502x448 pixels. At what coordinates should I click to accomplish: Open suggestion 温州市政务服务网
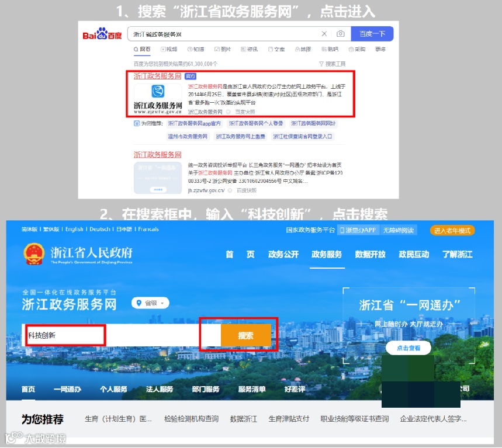[188, 137]
